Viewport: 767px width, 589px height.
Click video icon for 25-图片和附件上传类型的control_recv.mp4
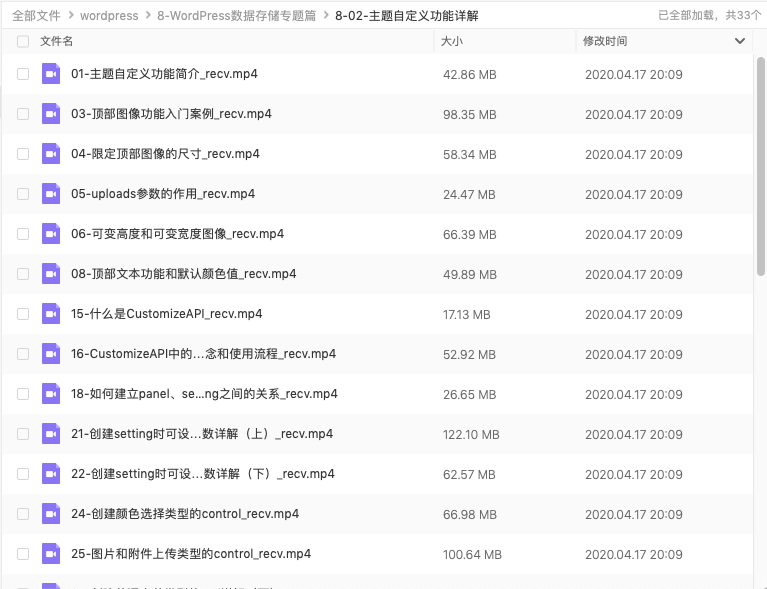coord(51,554)
